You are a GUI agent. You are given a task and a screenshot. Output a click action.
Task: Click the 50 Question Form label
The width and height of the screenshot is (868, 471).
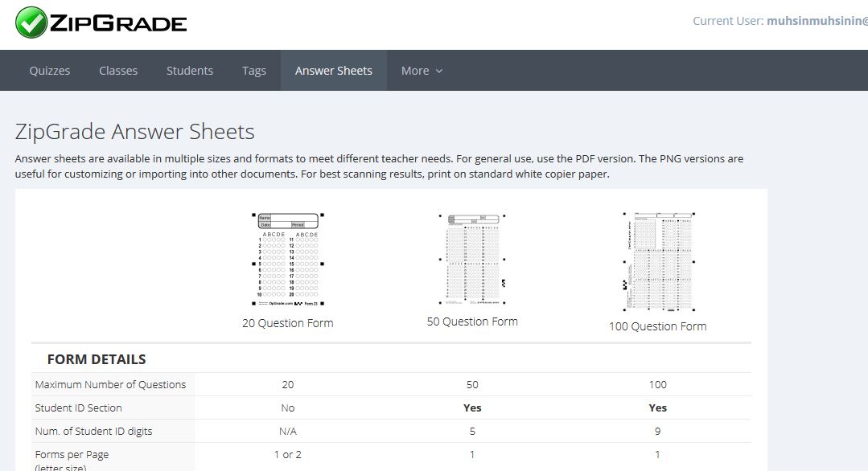click(472, 322)
